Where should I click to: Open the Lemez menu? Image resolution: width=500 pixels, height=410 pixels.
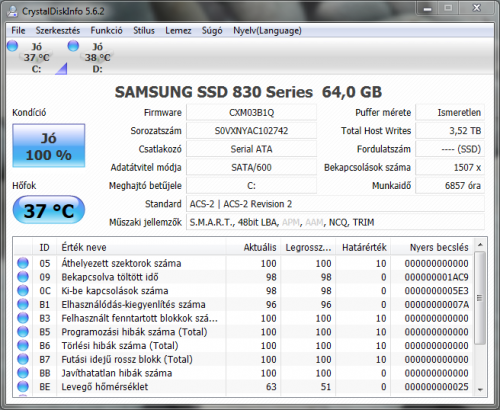(x=178, y=31)
